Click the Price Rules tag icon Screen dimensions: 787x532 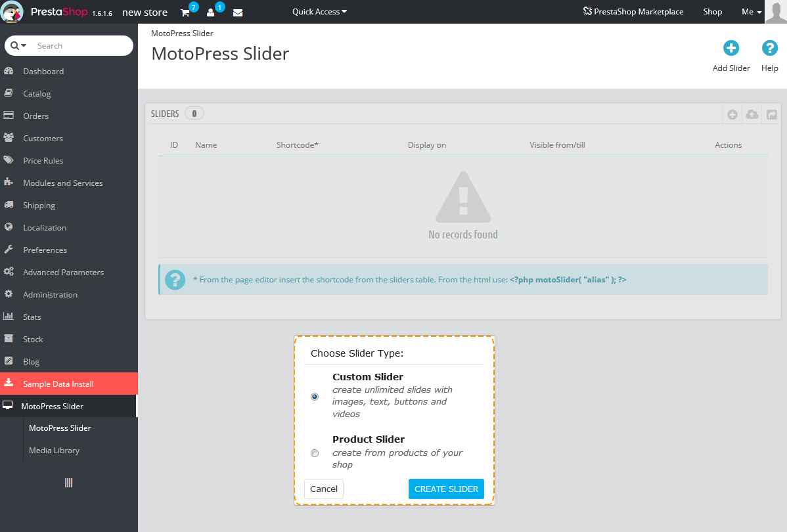click(9, 160)
